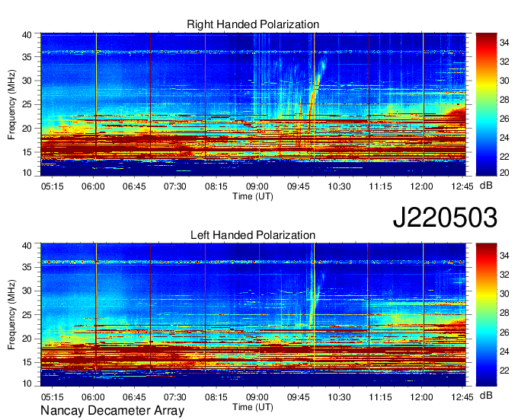This screenshot has width=518, height=420.
Task: Click the 30 MHz tick on the left-handed plot
Action: coord(27,291)
